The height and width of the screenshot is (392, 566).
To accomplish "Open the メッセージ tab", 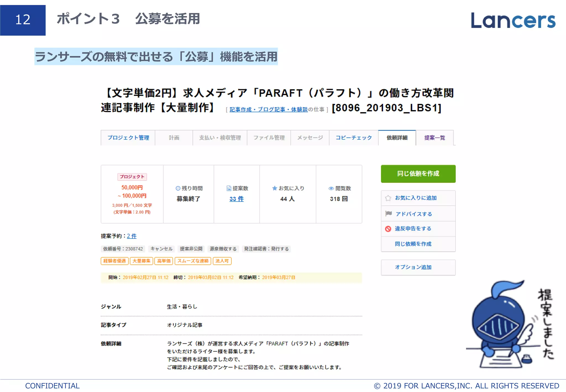I will 310,138.
